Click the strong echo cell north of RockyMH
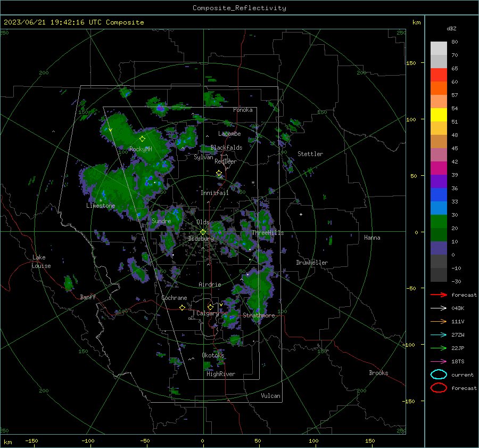The image size is (479, 448). coord(160,108)
